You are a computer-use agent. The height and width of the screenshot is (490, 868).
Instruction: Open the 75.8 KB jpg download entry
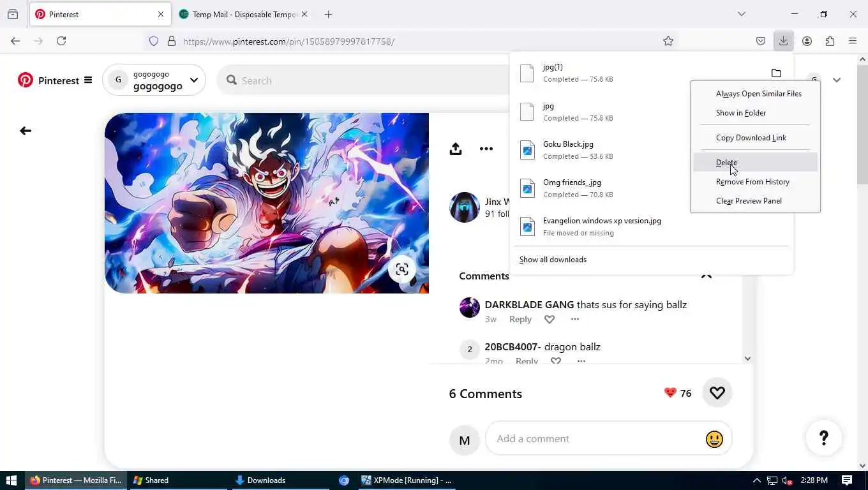click(603, 112)
